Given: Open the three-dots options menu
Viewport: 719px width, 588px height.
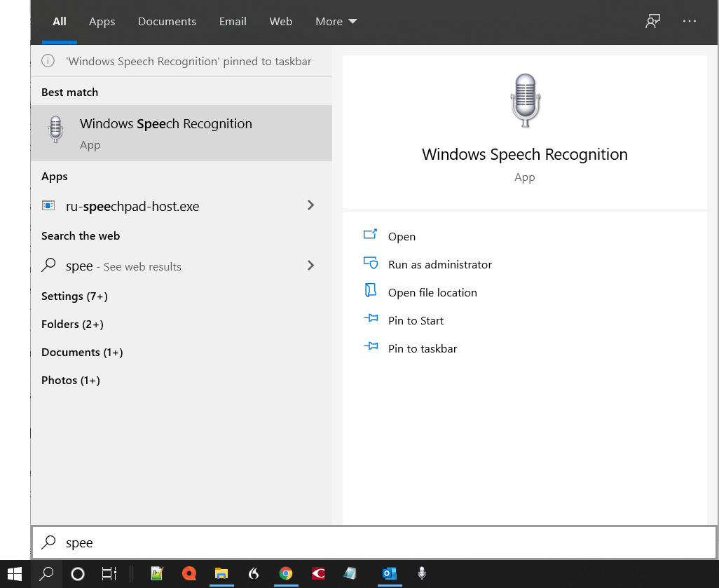Looking at the screenshot, I should (689, 21).
